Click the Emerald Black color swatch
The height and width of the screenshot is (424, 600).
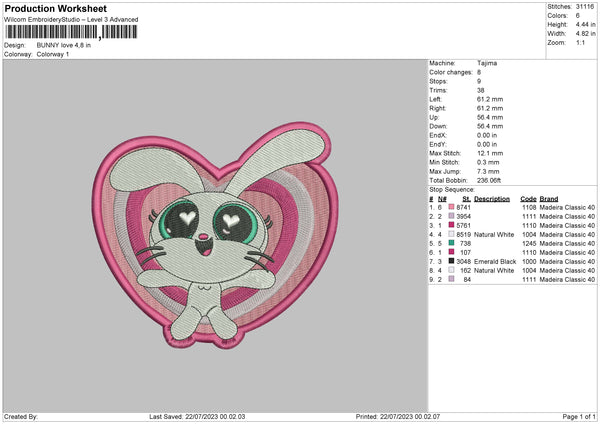(x=452, y=261)
